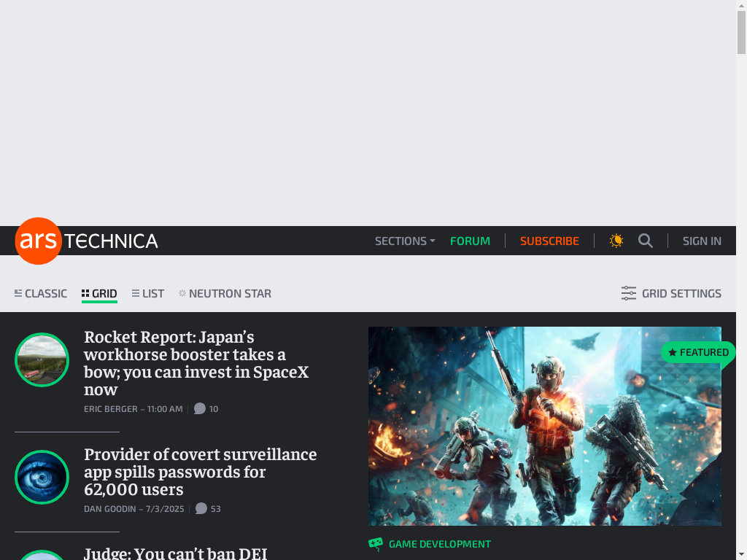This screenshot has height=560, width=747.
Task: Open Dan Goodin author link
Action: click(109, 509)
